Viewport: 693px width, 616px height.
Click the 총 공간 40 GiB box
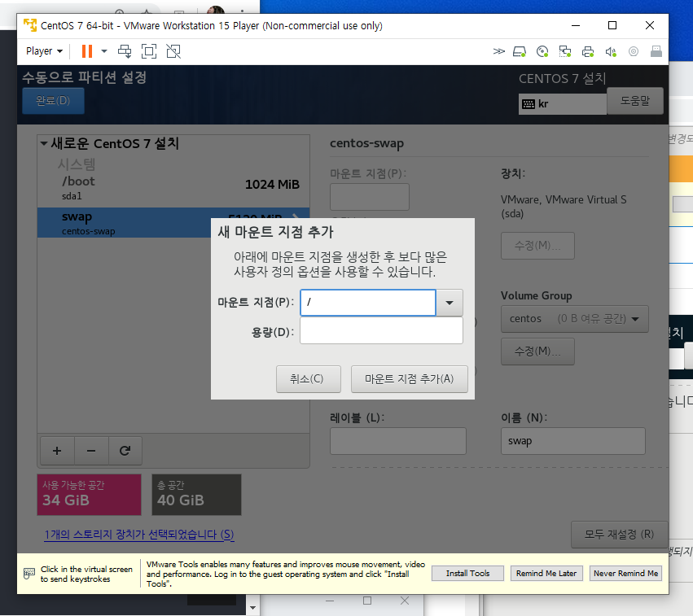click(x=197, y=495)
